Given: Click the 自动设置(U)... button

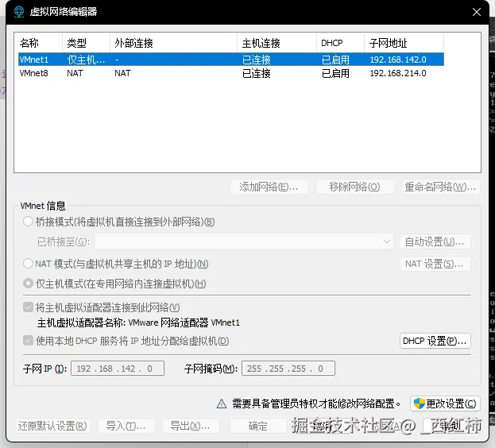Looking at the screenshot, I should (435, 241).
